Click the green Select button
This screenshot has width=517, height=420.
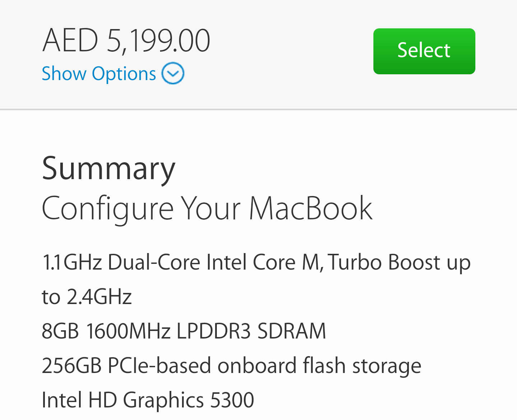[x=424, y=51]
